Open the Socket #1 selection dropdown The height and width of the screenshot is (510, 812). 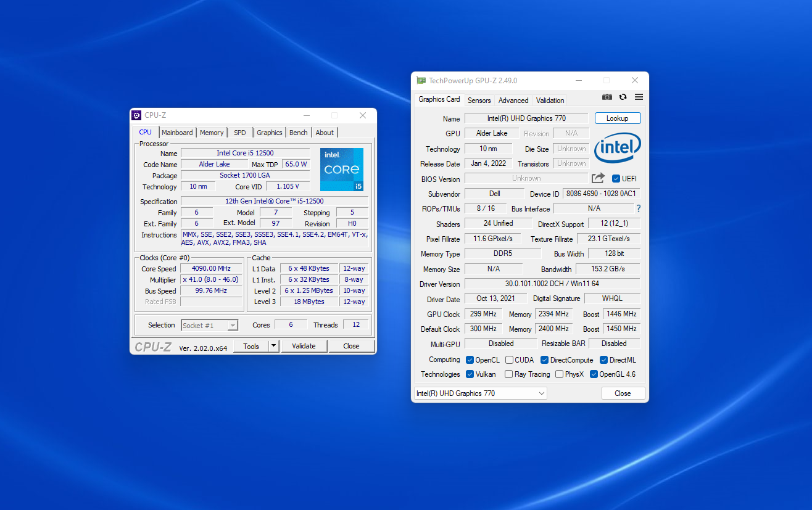point(210,325)
